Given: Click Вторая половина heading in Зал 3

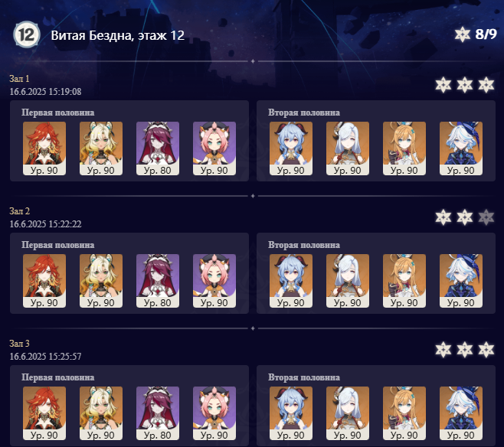Looking at the screenshot, I should click(304, 377).
